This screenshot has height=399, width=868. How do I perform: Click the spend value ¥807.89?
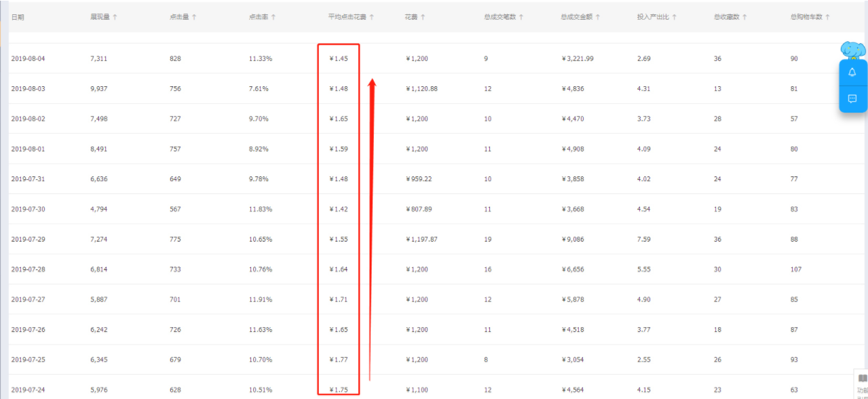(419, 209)
